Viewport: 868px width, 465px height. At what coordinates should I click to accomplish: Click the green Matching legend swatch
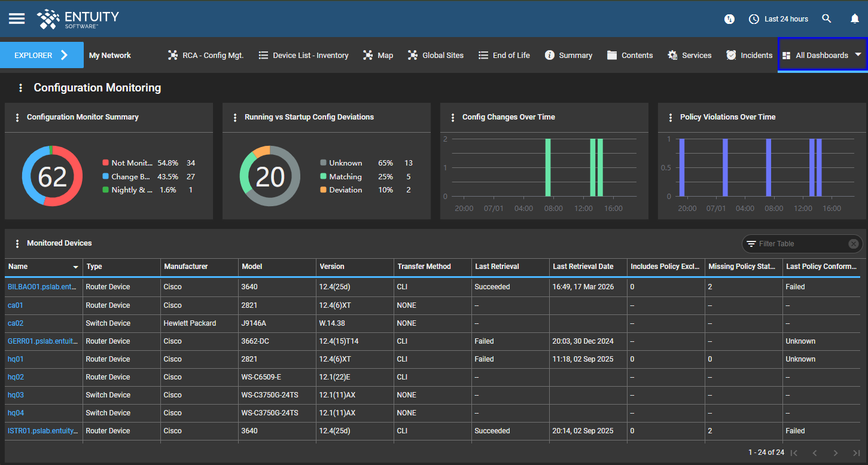(x=323, y=177)
